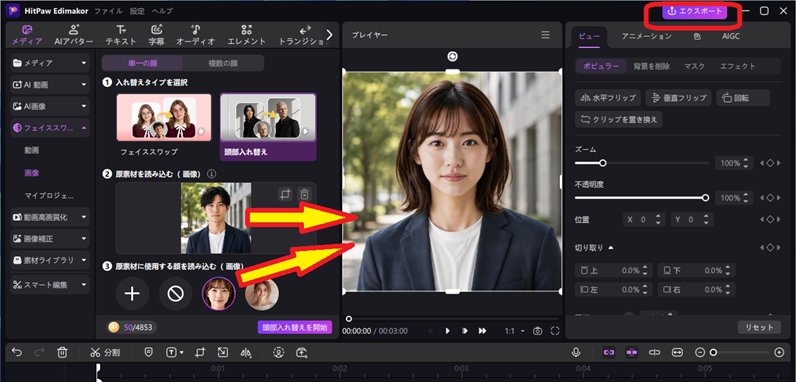Image resolution: width=796 pixels, height=382 pixels.
Task: Zoom out the timeline with minus icon
Action: [x=700, y=352]
